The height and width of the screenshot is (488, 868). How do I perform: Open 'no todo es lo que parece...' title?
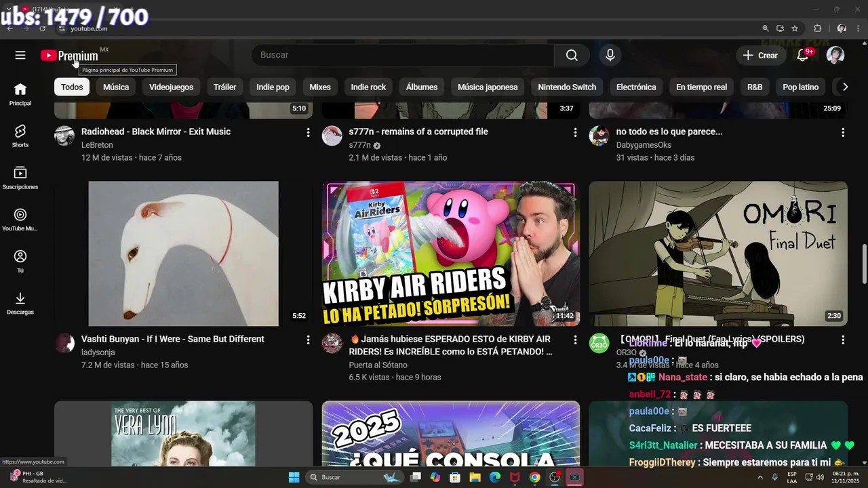(669, 131)
